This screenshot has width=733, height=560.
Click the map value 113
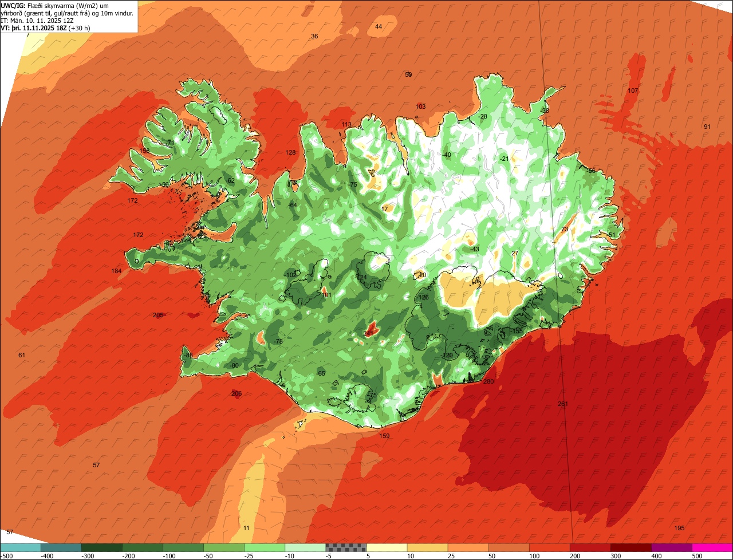346,124
